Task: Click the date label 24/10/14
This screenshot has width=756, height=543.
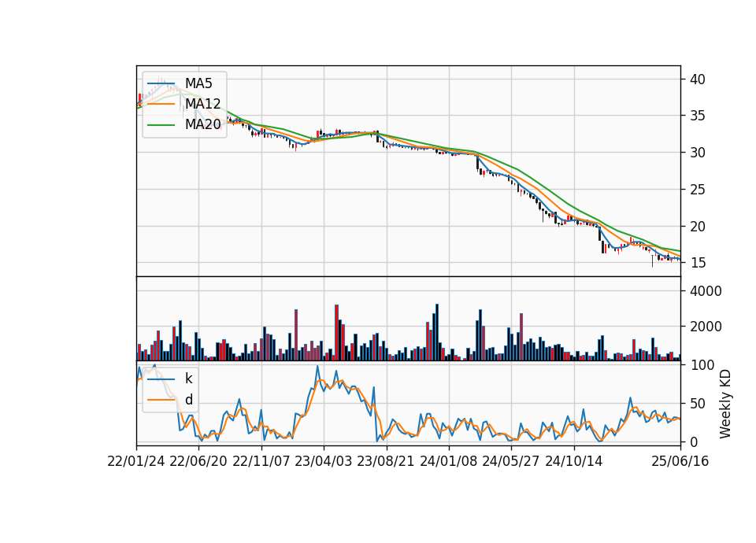Action: pyautogui.click(x=574, y=461)
